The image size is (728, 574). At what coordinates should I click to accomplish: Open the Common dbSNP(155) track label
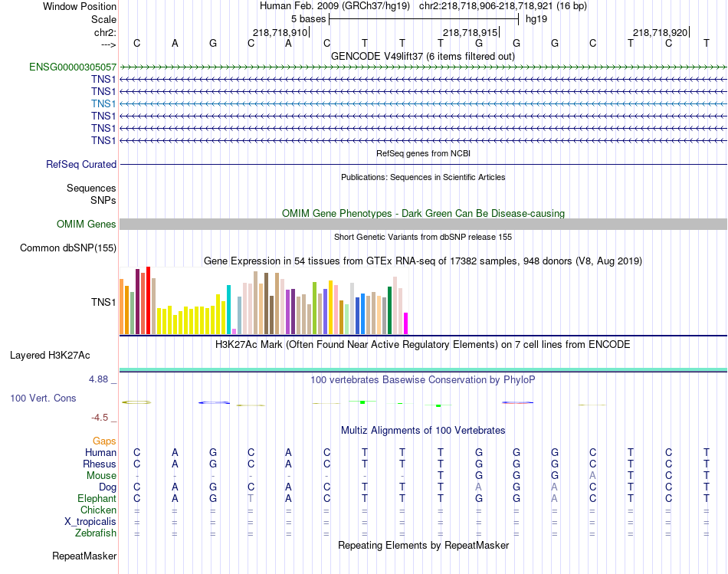coord(68,248)
